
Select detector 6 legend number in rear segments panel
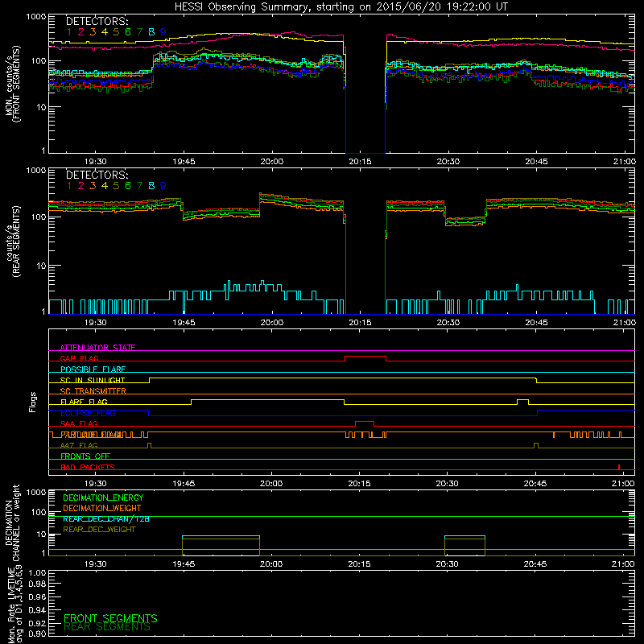[x=128, y=186]
